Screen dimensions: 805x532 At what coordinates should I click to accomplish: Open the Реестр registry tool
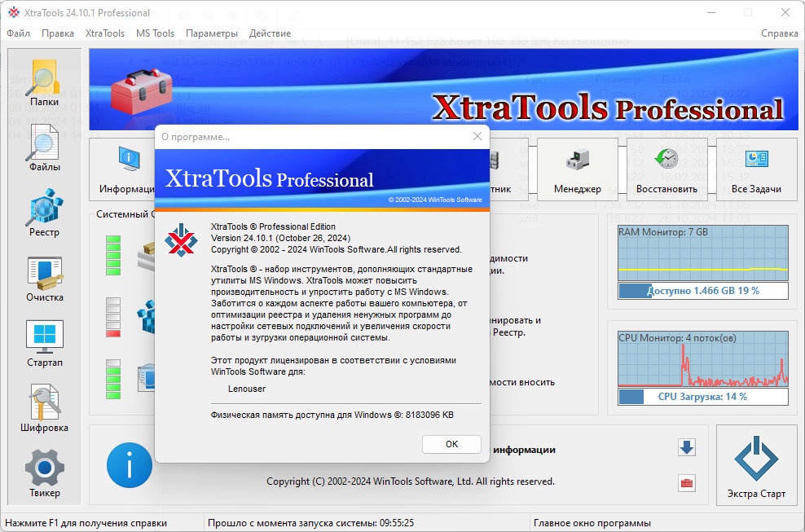(44, 213)
